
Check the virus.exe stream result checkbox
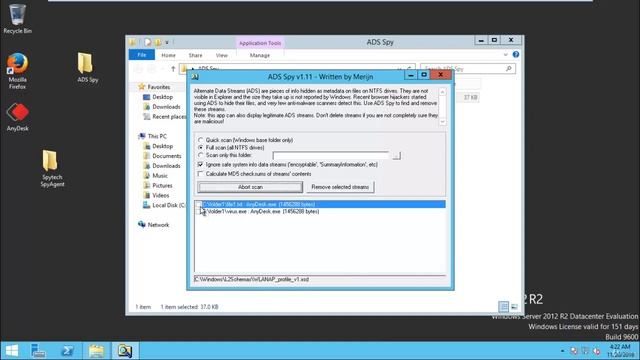pos(198,211)
